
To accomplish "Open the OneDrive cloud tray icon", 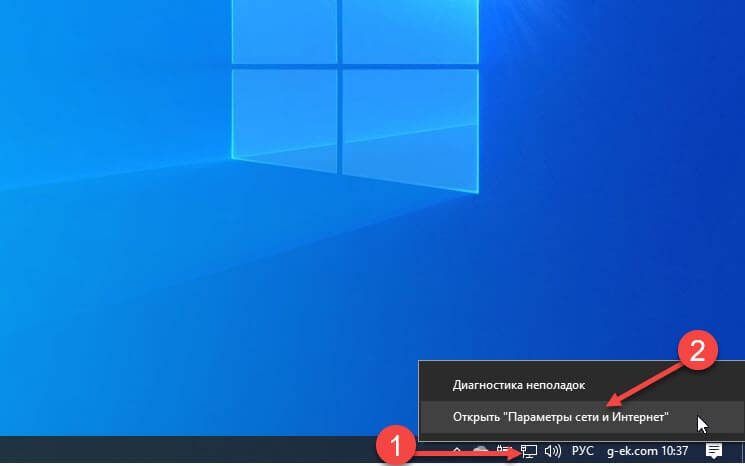I will (x=480, y=450).
